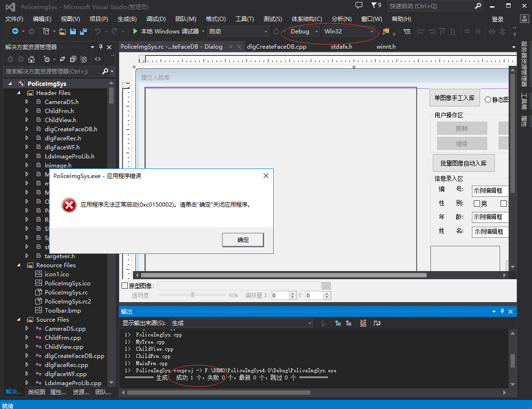This screenshot has height=409, width=532.
Task: Switch to winnt.h tab
Action: 386,47
